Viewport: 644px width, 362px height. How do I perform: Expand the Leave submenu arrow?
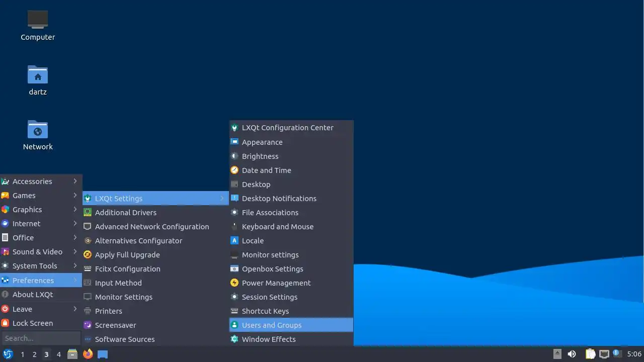[x=75, y=309]
